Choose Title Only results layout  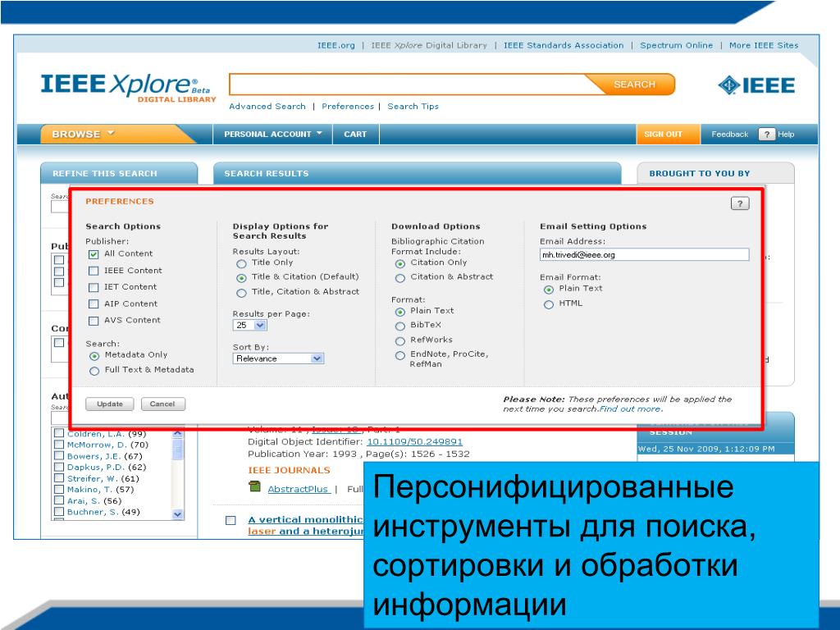241,263
